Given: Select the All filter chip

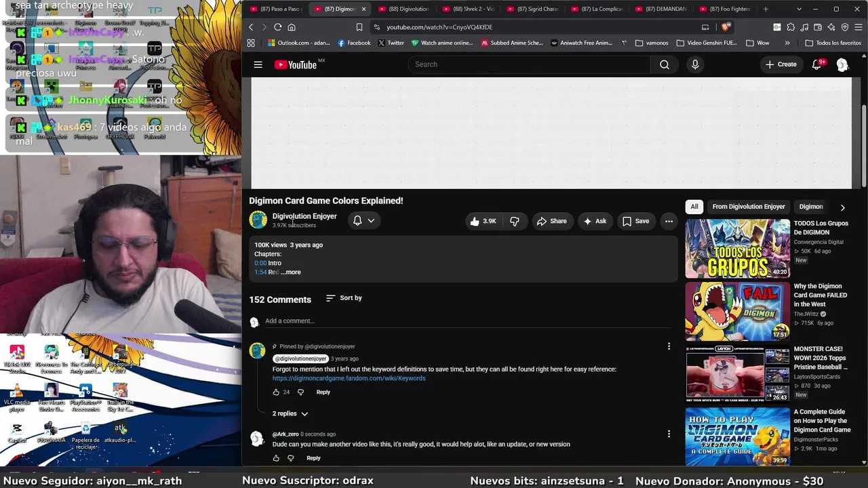Looking at the screenshot, I should pyautogui.click(x=694, y=207).
